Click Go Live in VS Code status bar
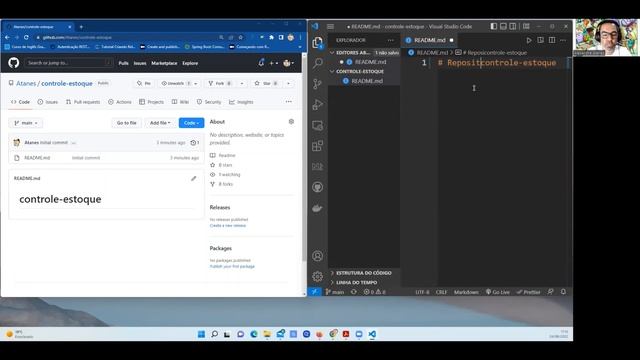 point(498,292)
